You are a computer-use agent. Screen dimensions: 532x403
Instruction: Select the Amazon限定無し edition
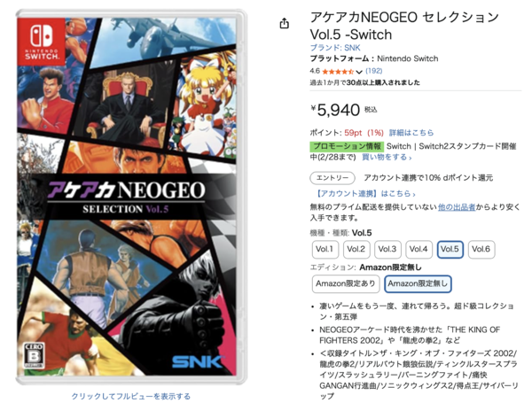pos(418,283)
